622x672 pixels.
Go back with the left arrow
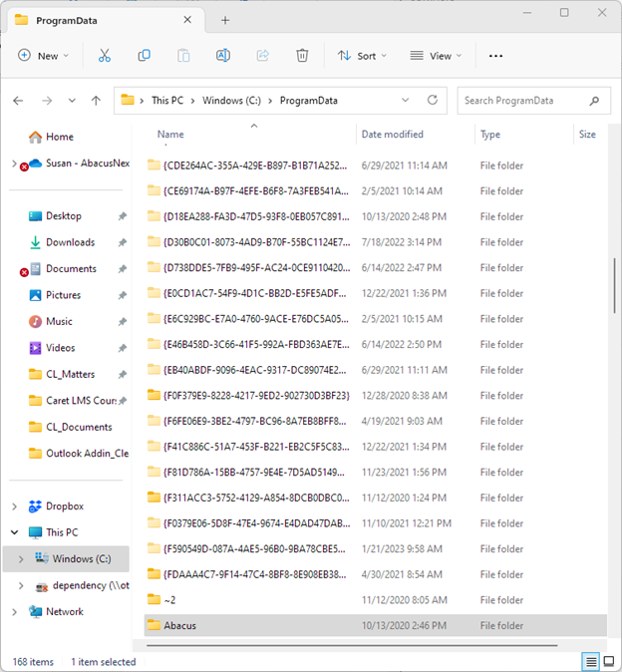click(18, 101)
